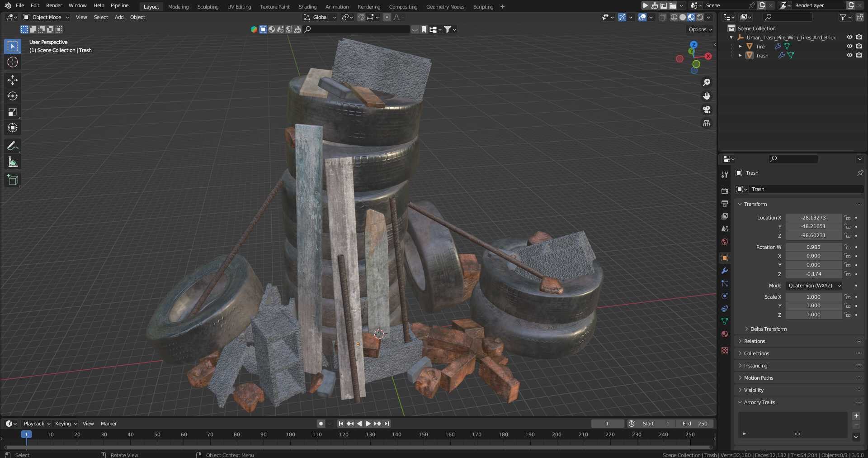The height and width of the screenshot is (458, 868).
Task: Select the Measure tool
Action: pyautogui.click(x=13, y=162)
